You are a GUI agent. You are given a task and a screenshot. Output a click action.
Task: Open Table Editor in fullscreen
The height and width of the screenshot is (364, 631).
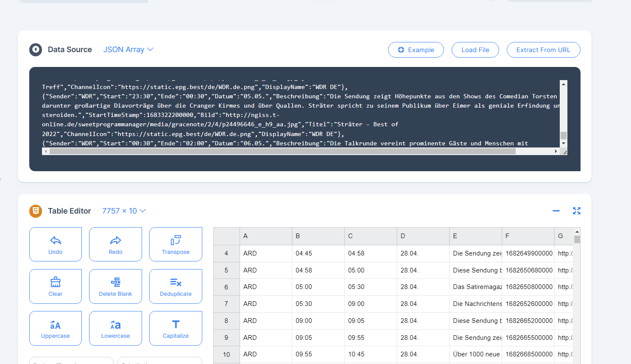(577, 211)
